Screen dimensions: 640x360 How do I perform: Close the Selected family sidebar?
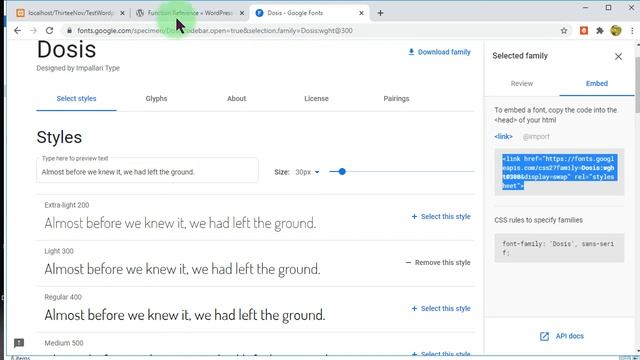(x=618, y=56)
